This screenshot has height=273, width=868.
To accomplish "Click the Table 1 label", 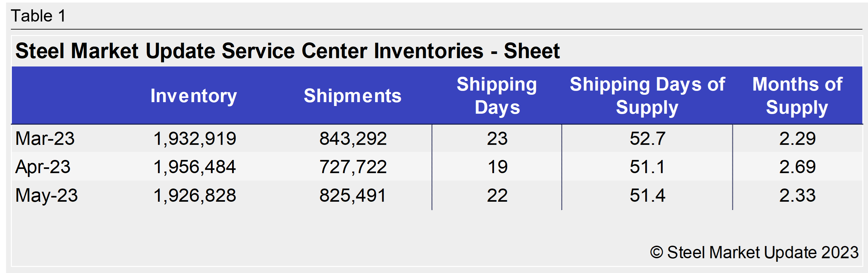I will pyautogui.click(x=38, y=16).
